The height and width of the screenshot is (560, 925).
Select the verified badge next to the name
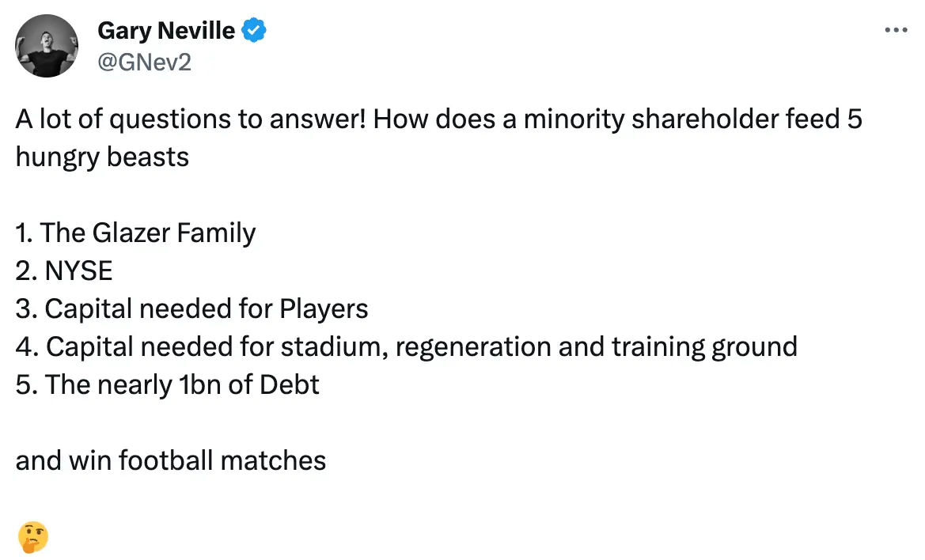(x=253, y=30)
